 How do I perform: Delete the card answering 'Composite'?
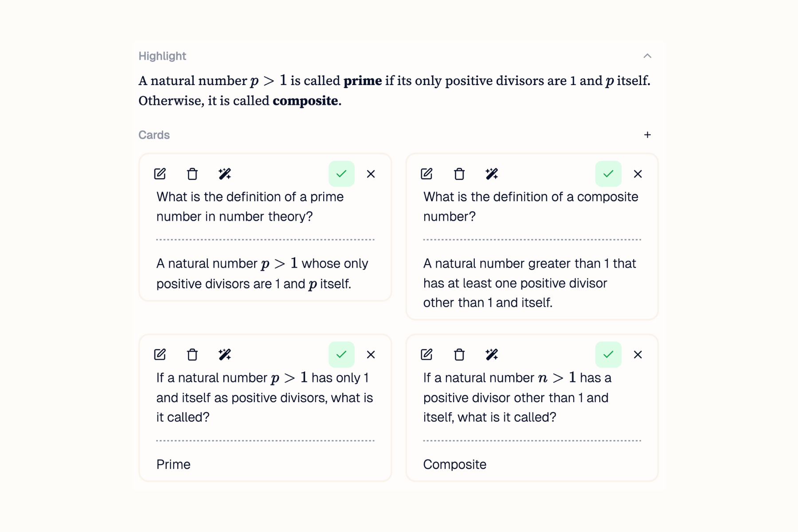pos(459,354)
